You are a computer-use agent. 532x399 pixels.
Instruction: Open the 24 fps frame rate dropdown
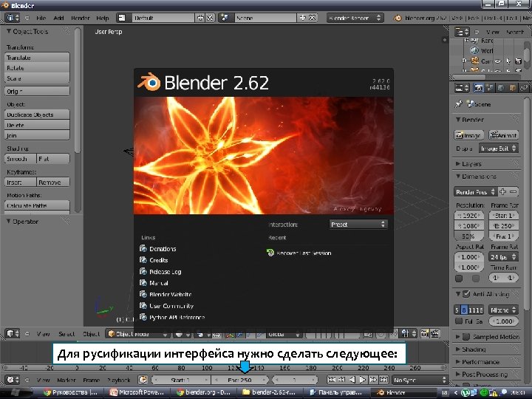503,257
